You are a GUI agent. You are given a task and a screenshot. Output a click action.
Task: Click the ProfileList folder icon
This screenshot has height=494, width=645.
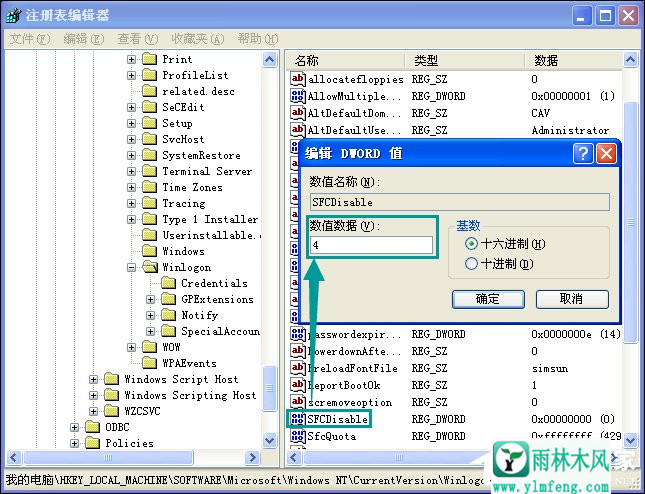[x=149, y=75]
